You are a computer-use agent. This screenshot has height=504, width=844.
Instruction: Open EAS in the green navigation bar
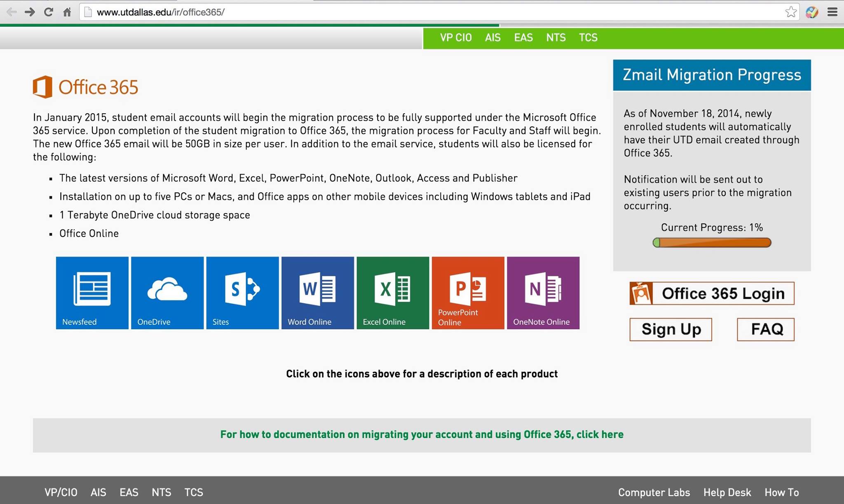523,38
